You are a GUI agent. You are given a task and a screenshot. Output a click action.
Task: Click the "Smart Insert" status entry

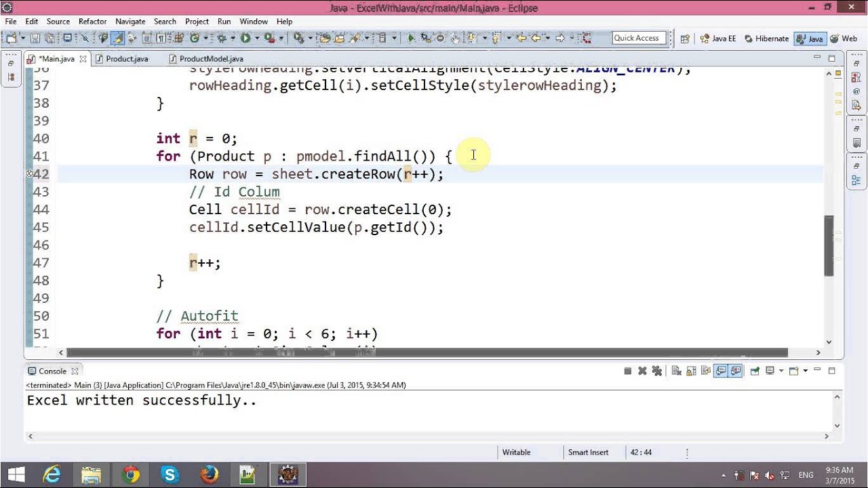[x=588, y=452]
